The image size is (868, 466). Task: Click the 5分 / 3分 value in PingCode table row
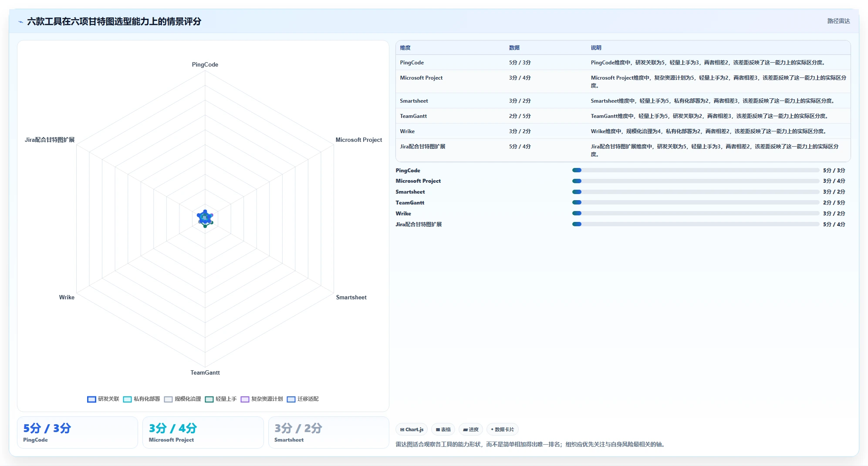coord(520,63)
